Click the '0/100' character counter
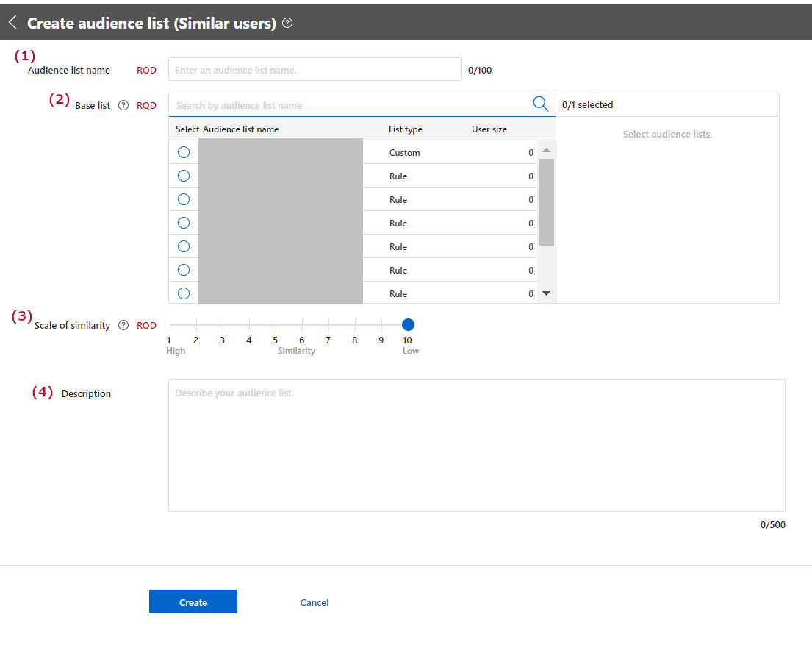The height and width of the screenshot is (653, 812). pyautogui.click(x=480, y=70)
